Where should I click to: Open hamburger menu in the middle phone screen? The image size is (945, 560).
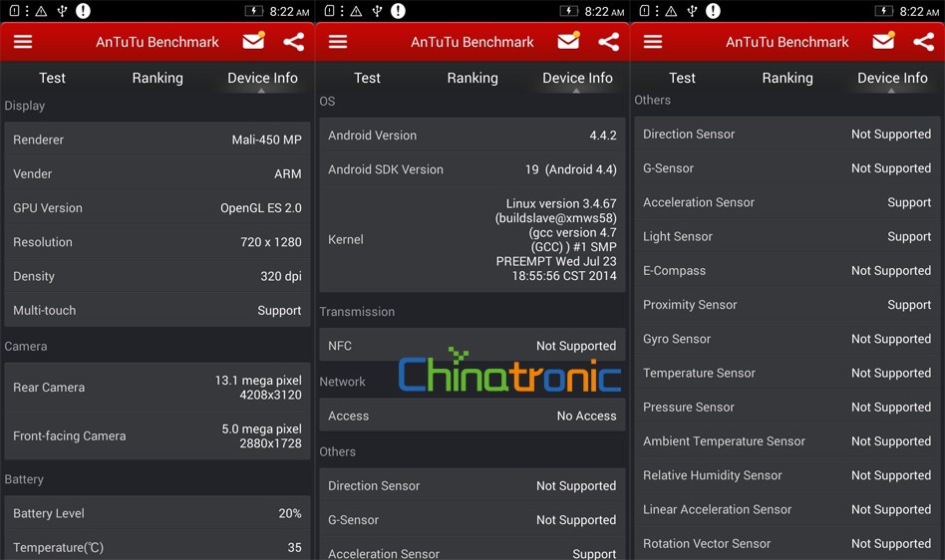[x=338, y=42]
